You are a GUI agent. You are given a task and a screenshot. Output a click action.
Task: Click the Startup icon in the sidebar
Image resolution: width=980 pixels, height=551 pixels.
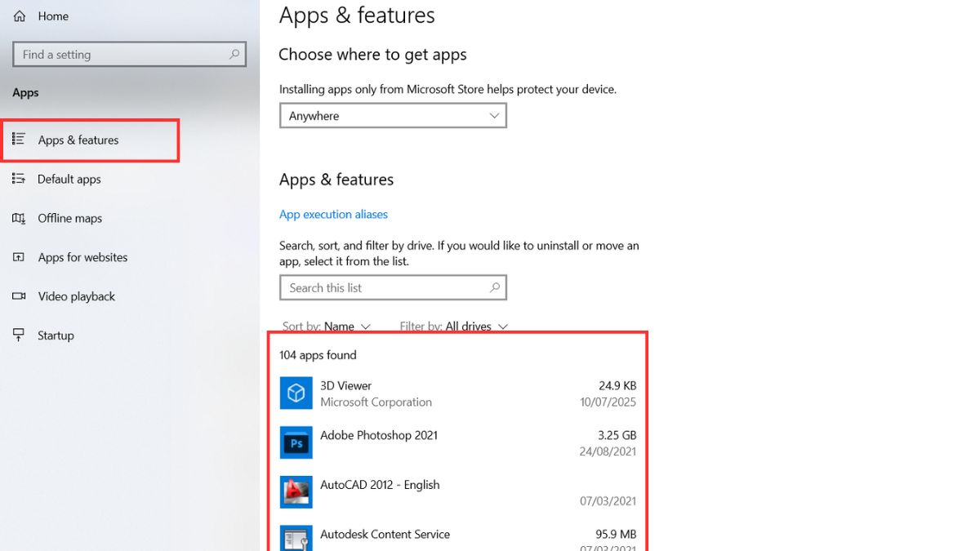pyautogui.click(x=19, y=335)
